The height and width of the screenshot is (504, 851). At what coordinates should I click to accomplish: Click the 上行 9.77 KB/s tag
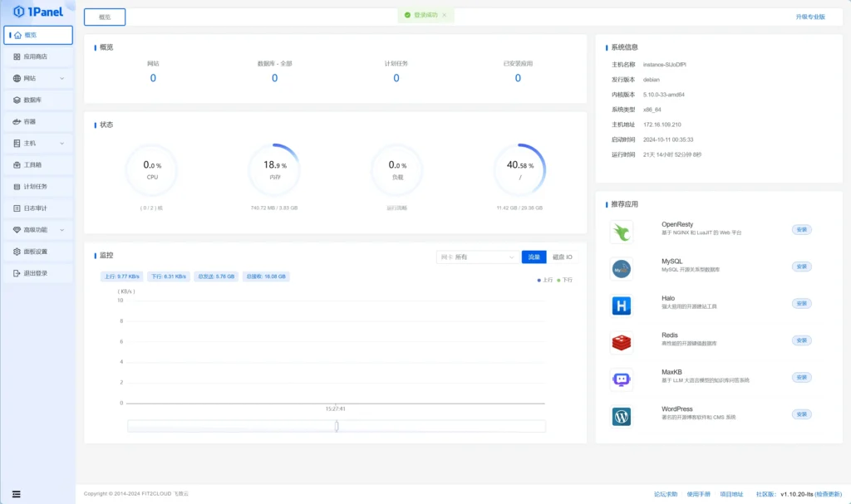(121, 276)
